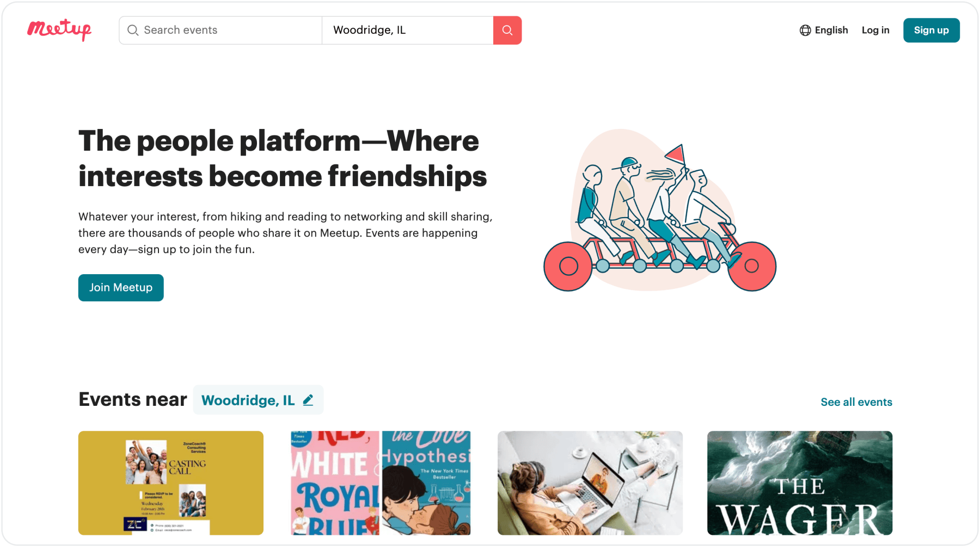The width and height of the screenshot is (980, 550).
Task: Click the English menu label
Action: [x=830, y=30]
